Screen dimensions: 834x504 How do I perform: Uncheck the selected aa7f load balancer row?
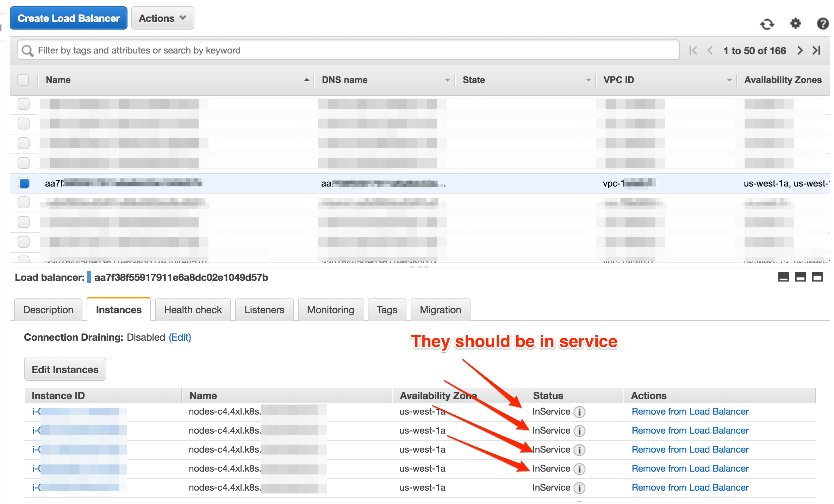(24, 183)
